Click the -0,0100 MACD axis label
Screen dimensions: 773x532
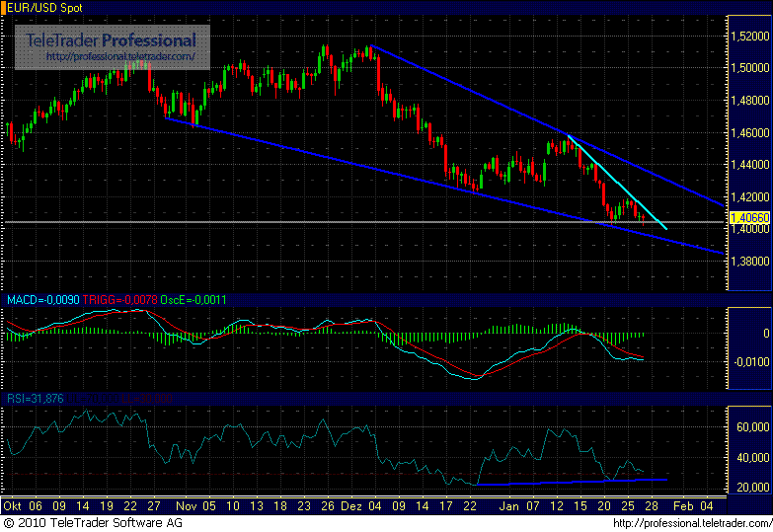(x=752, y=362)
